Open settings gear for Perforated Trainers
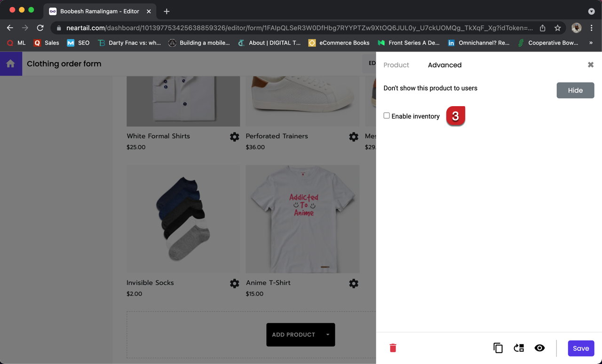This screenshot has height=364, width=602. [x=354, y=137]
